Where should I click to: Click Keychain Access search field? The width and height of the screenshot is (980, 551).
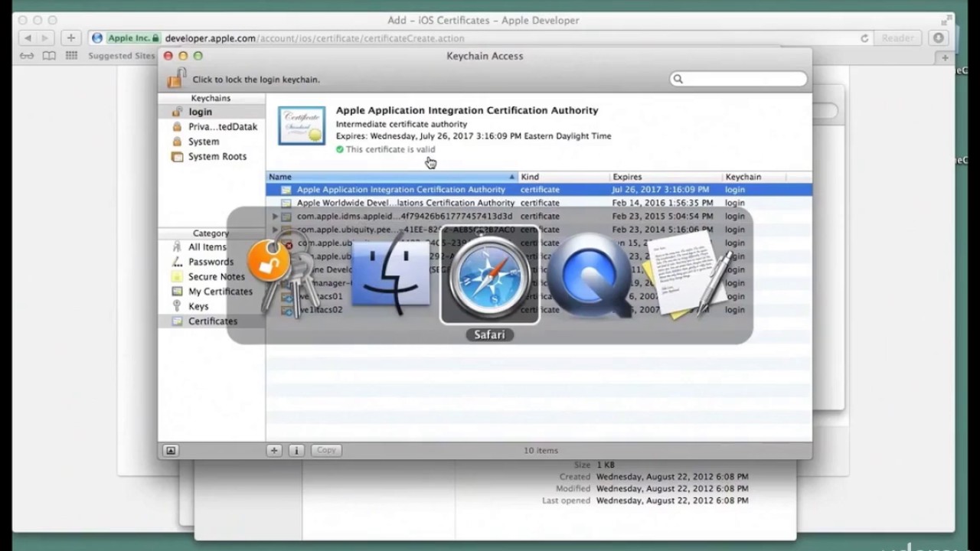(x=738, y=79)
